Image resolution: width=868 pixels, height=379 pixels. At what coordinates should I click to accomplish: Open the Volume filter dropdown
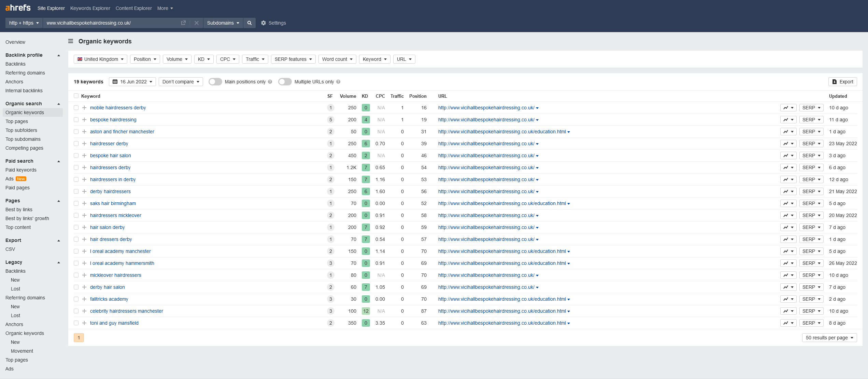tap(177, 59)
